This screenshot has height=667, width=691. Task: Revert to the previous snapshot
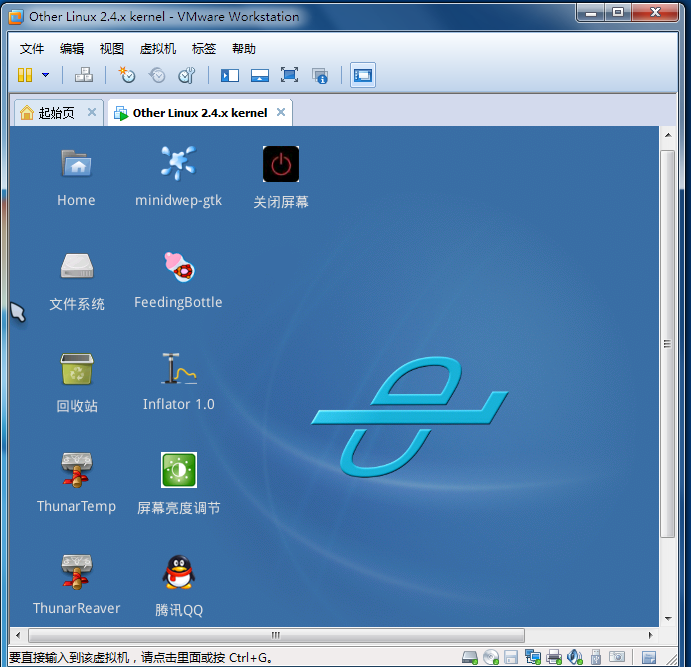pyautogui.click(x=157, y=75)
